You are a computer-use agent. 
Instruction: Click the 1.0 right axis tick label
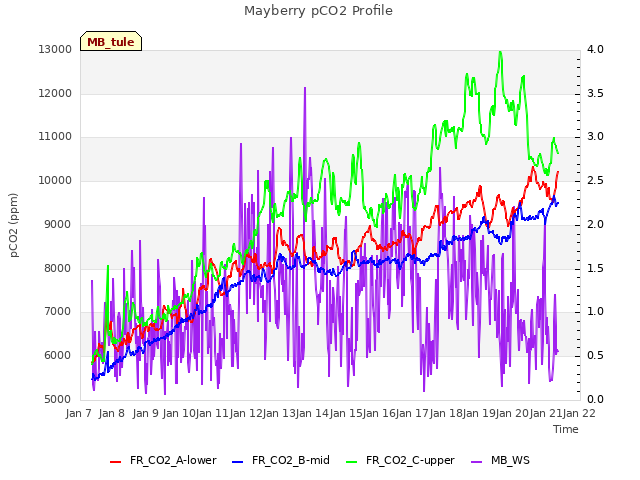click(x=595, y=312)
